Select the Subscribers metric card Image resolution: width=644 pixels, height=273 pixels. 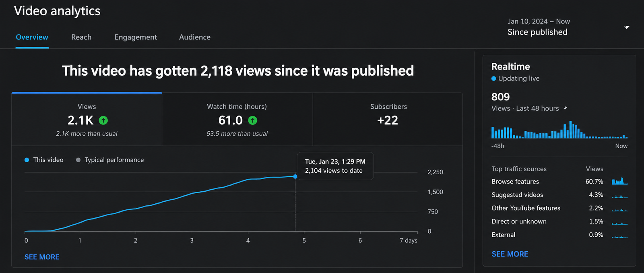point(388,119)
